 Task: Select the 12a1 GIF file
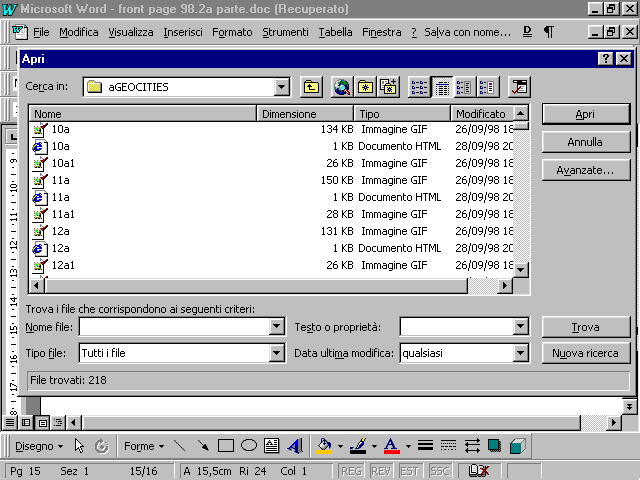[63, 265]
